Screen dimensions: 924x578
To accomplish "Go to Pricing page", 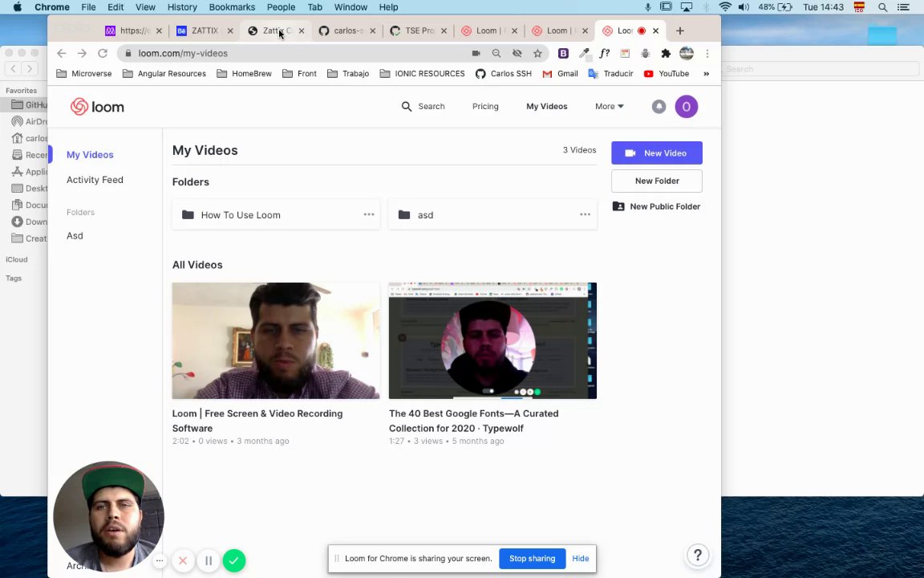I will coord(485,106).
